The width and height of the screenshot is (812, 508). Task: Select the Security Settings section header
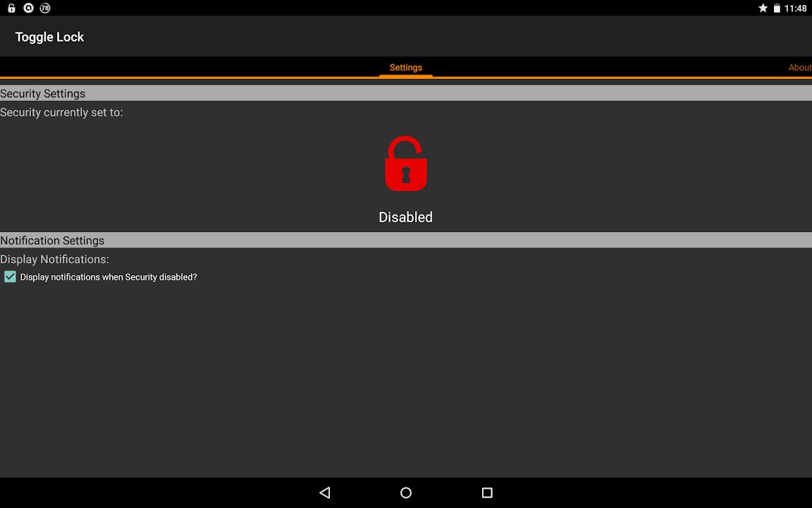[406, 93]
